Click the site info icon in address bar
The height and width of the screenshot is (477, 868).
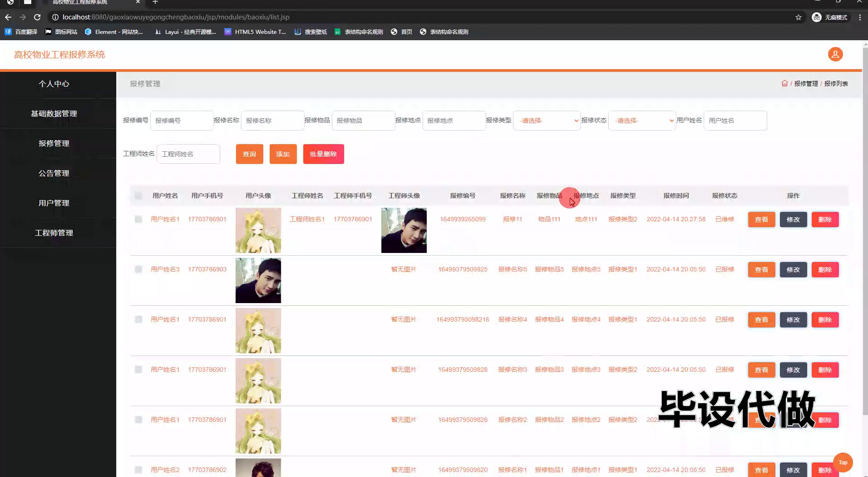click(55, 17)
